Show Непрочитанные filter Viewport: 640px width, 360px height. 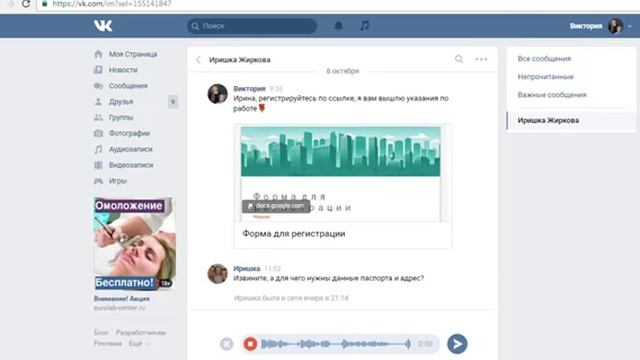pyautogui.click(x=545, y=77)
